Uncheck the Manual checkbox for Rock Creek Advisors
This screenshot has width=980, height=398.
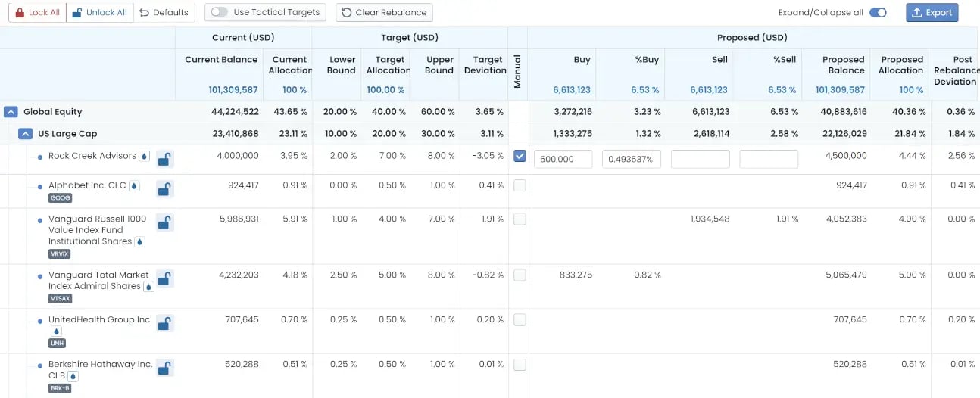(x=519, y=156)
